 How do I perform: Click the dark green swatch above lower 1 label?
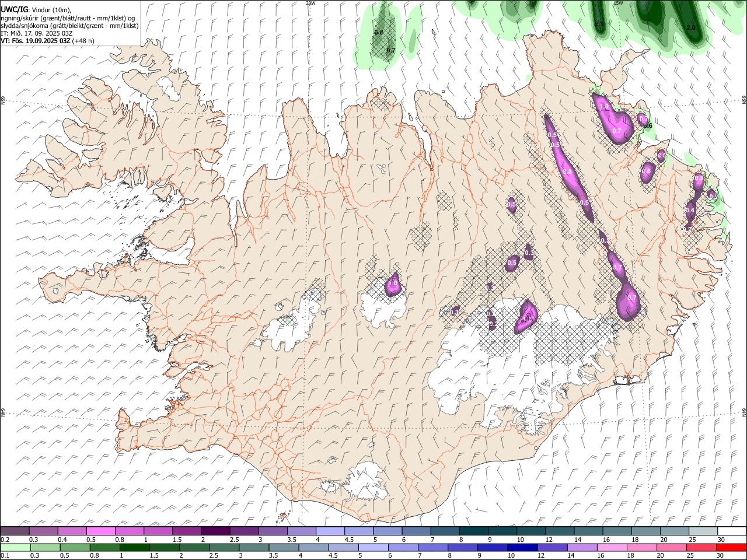(x=134, y=547)
